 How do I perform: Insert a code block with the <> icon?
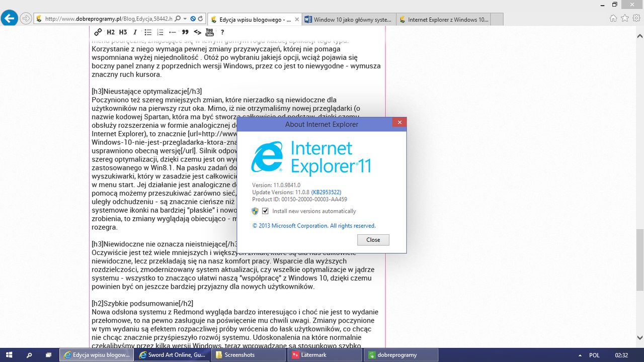[198, 32]
